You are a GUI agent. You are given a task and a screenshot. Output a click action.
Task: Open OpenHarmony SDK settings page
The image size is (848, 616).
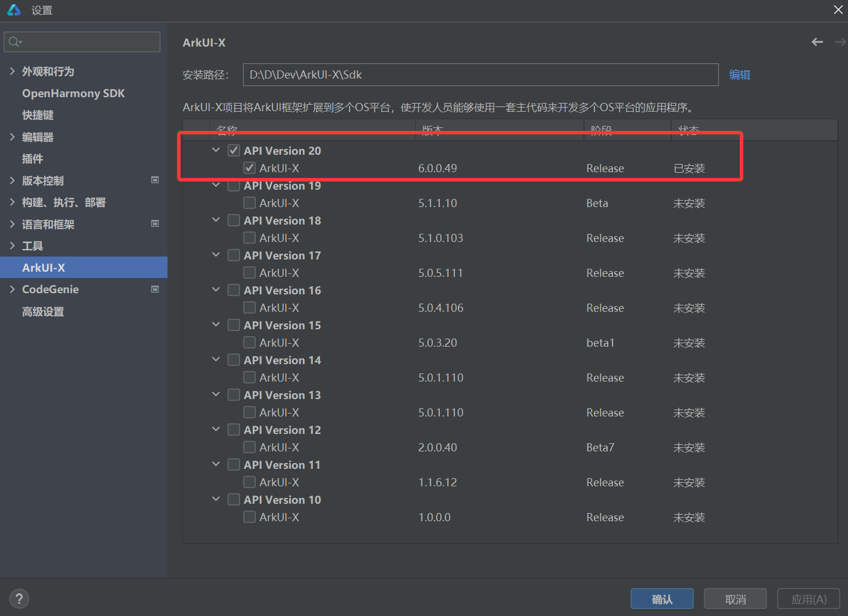point(73,93)
